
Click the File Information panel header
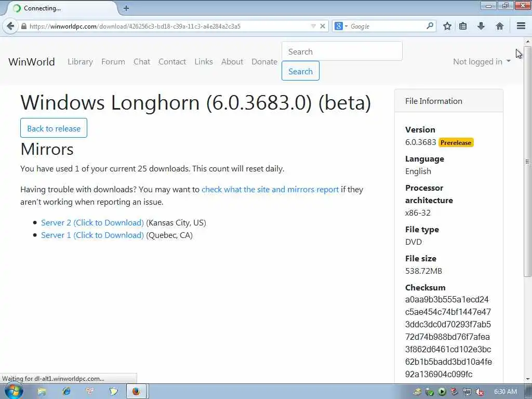tap(448, 101)
